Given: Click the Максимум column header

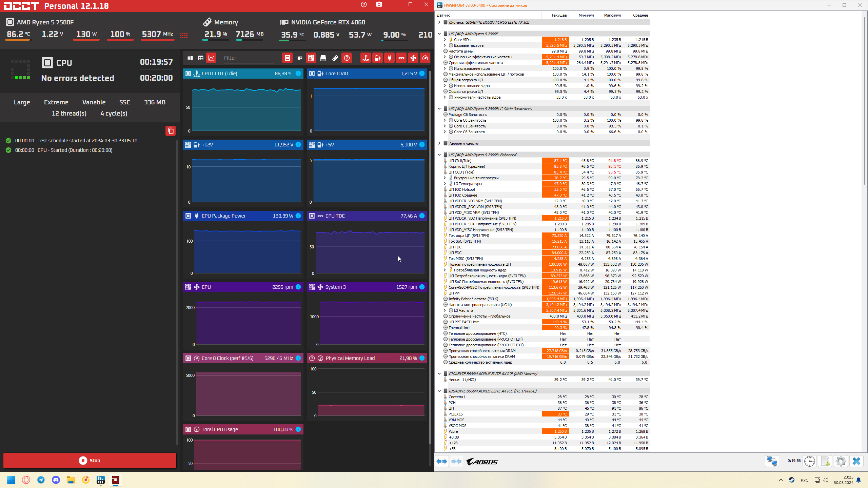Looking at the screenshot, I should 612,15.
